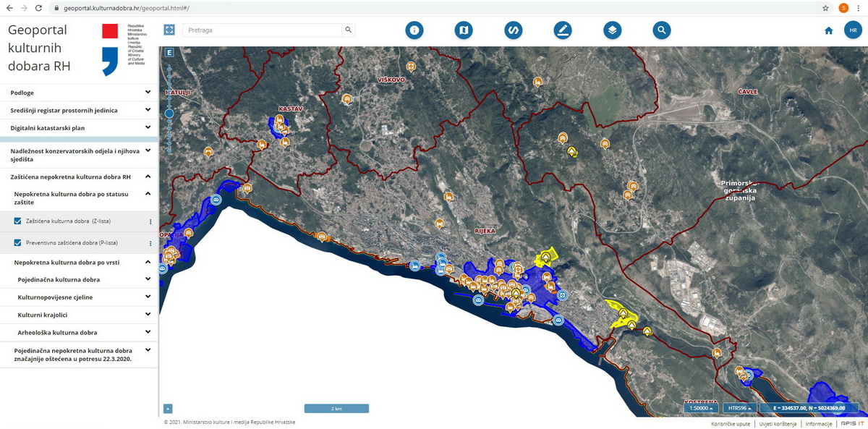Open options menu for Z-lista layer
The image size is (868, 429).
[x=150, y=221]
